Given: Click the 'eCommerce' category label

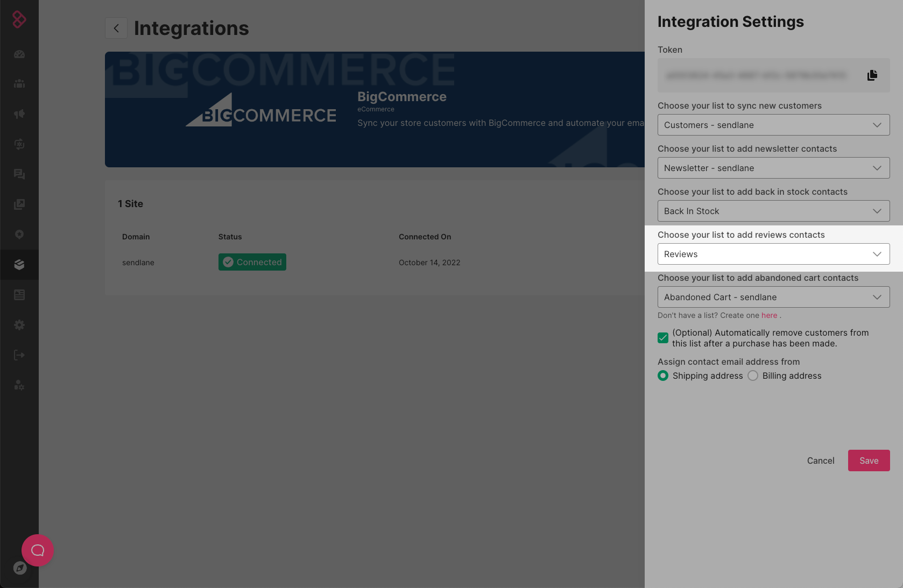Looking at the screenshot, I should click(x=376, y=109).
